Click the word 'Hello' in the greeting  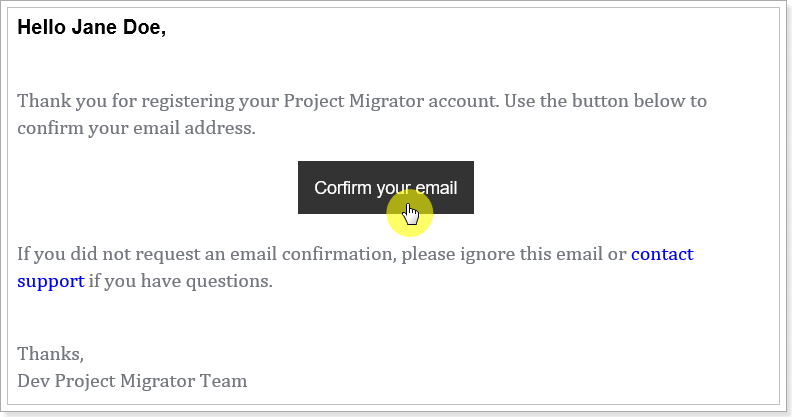[x=41, y=27]
